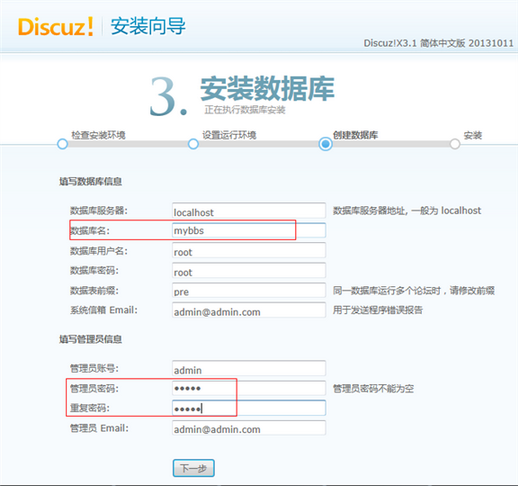Click the 数据库名 field containing mybbs
Viewport: 518px width, 486px height.
point(249,230)
